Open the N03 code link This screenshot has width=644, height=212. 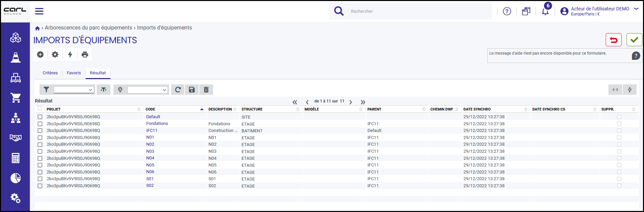tap(150, 151)
